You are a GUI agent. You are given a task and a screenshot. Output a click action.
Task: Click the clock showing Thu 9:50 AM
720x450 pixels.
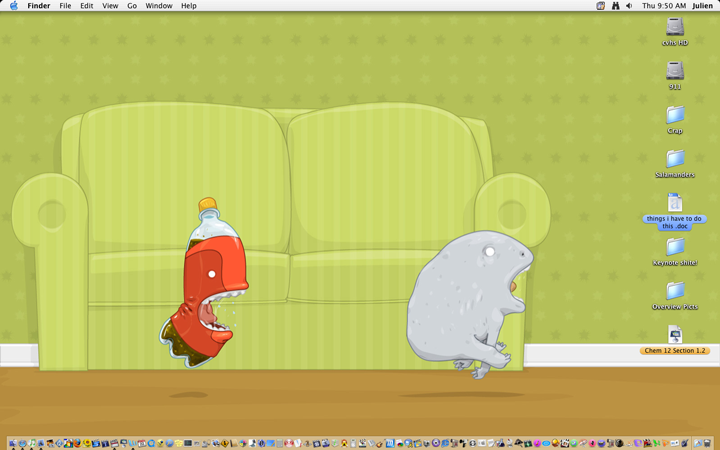tap(664, 6)
